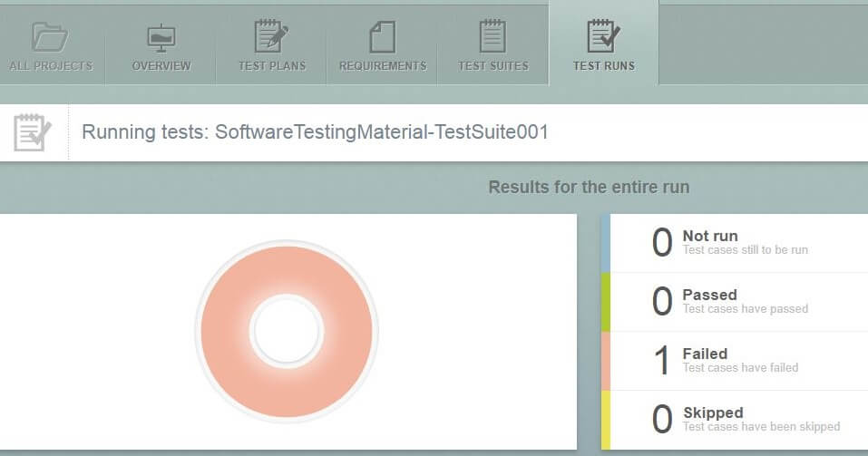
Task: Open the Test Suites notepad icon
Action: [493, 36]
